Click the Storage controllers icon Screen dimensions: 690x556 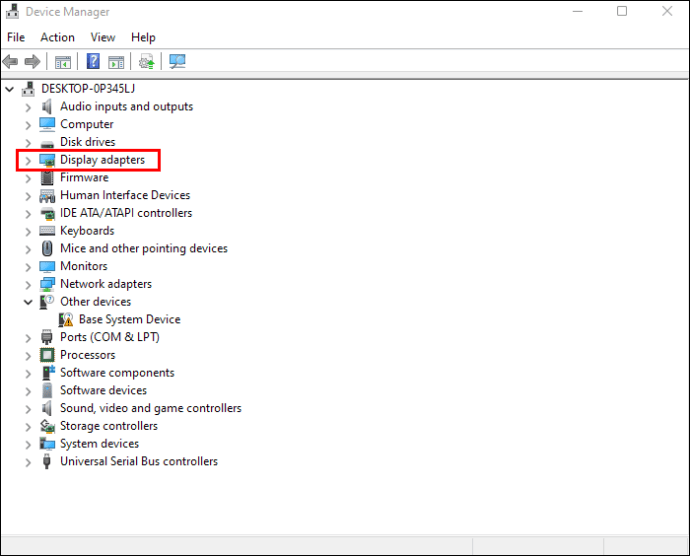[x=47, y=426]
